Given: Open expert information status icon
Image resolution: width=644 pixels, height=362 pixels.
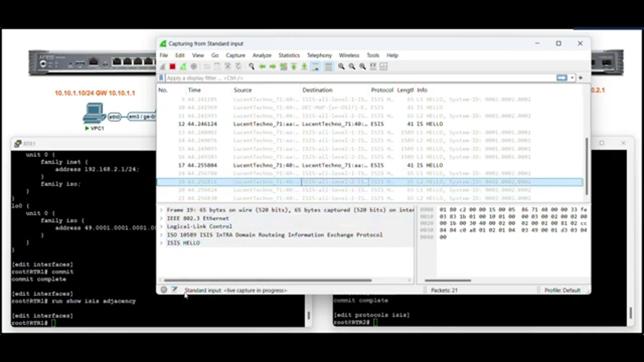Looking at the screenshot, I should point(164,290).
